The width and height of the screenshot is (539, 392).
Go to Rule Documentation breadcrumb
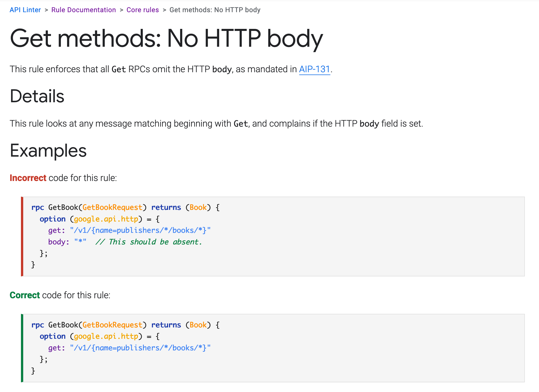pyautogui.click(x=84, y=10)
